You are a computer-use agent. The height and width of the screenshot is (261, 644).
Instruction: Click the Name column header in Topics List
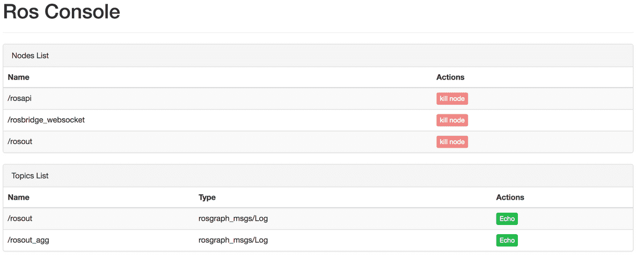coord(19,198)
